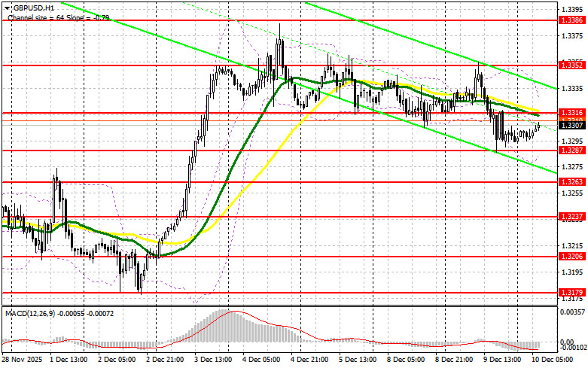Screen dimensions: 588x368
Task: Click the 1.3215 price scale value
Action: pyautogui.click(x=572, y=246)
